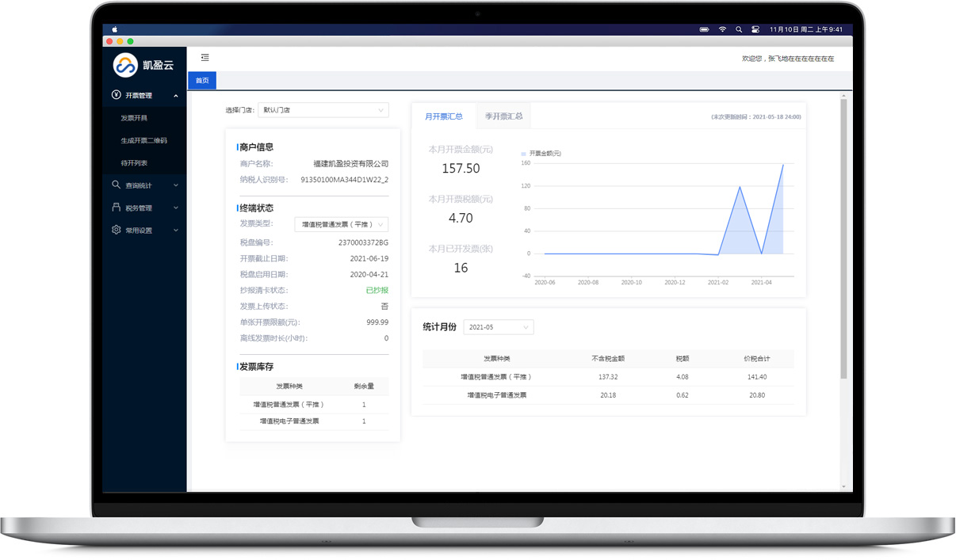This screenshot has height=560, width=956.
Task: Click the battery status icon
Action: click(704, 29)
